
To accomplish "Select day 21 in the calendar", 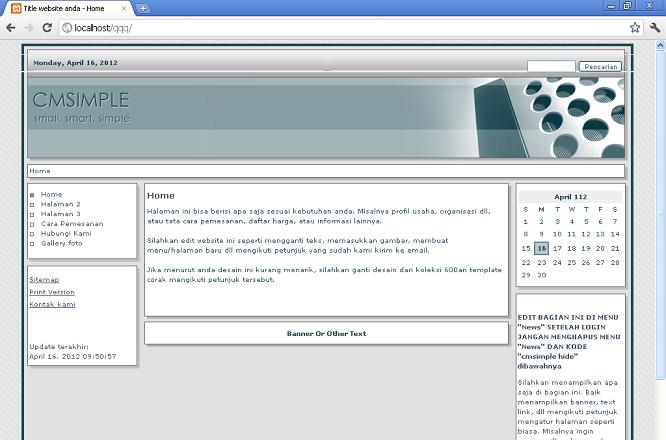I will (x=615, y=248).
